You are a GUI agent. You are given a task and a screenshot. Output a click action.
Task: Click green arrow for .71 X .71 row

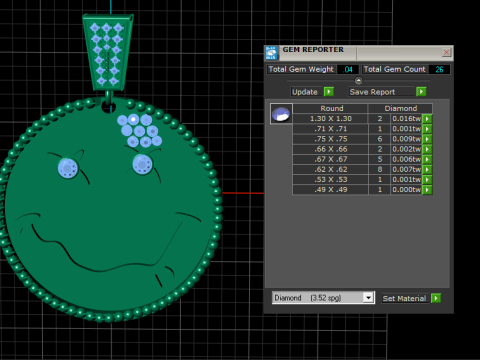click(427, 129)
